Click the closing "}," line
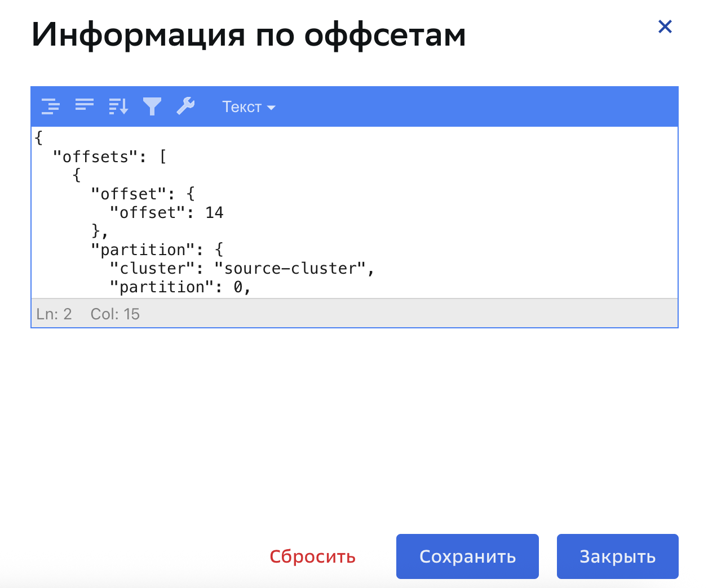The height and width of the screenshot is (588, 708). coord(100,231)
